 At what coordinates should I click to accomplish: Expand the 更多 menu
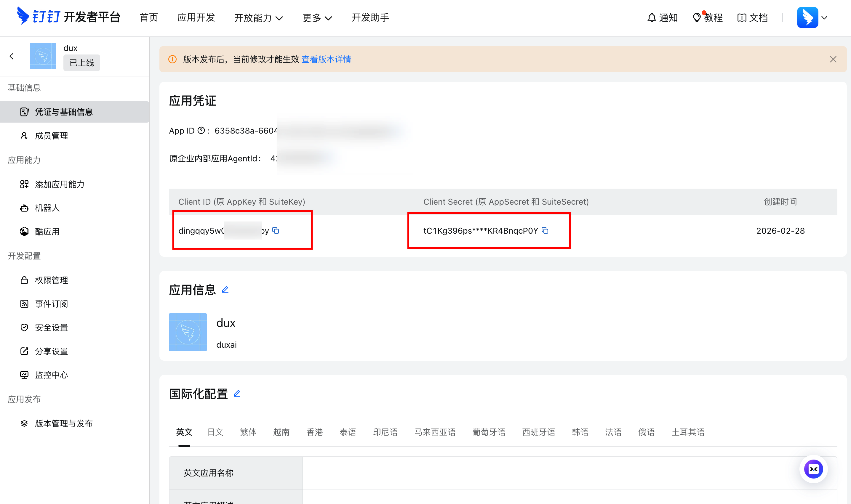click(316, 18)
